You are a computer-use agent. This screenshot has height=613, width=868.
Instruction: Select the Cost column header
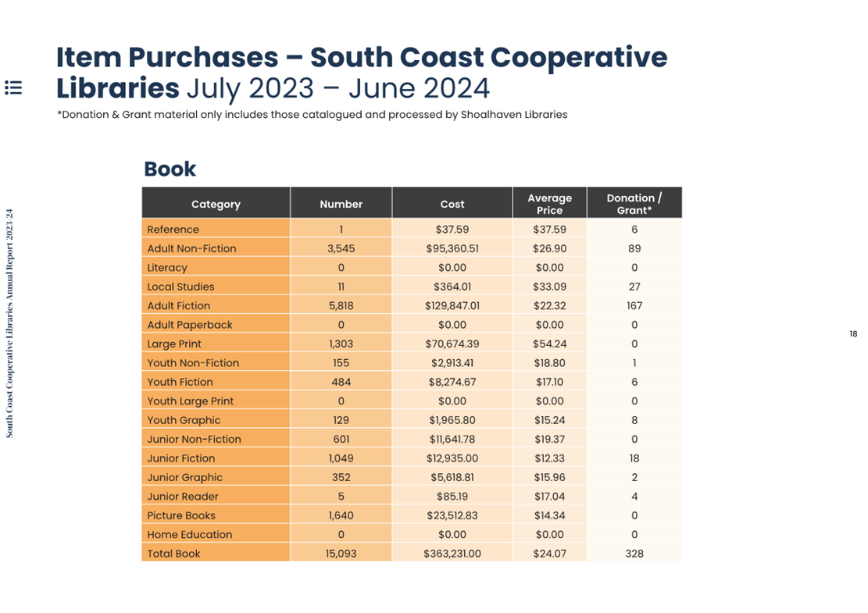click(x=452, y=204)
